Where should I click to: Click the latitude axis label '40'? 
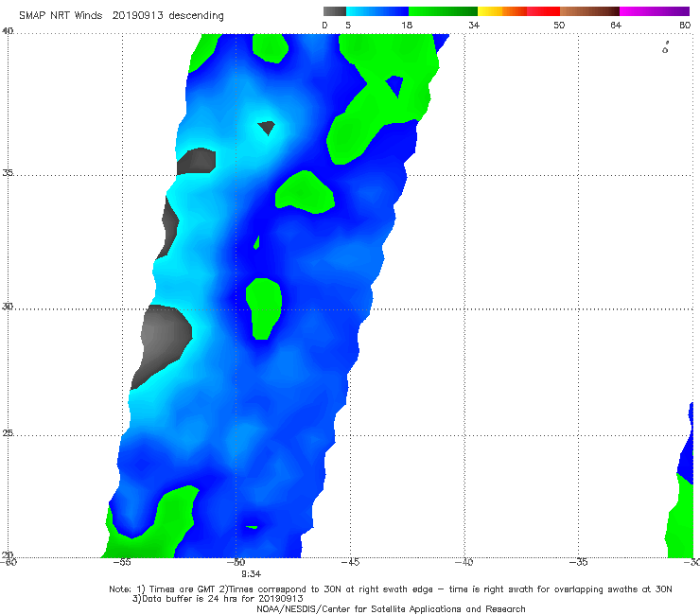click(x=8, y=31)
